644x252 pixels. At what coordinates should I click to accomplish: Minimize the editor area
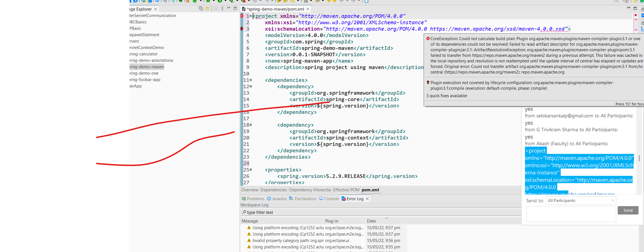(x=629, y=8)
